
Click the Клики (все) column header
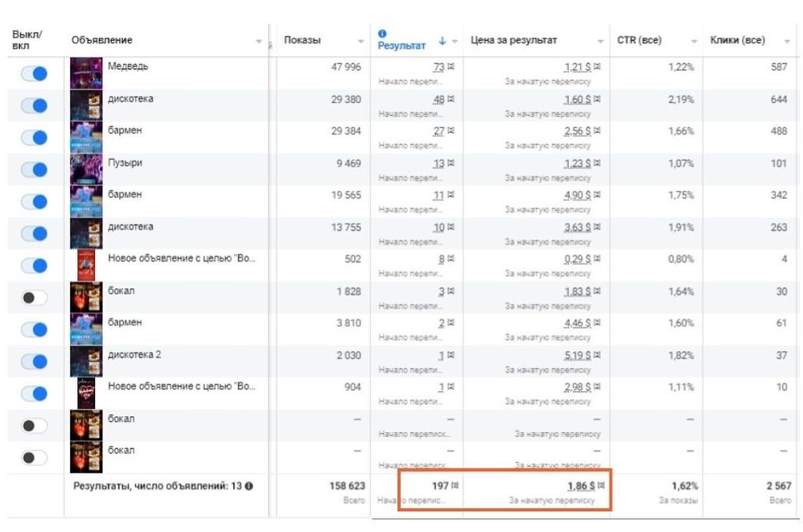click(x=736, y=40)
